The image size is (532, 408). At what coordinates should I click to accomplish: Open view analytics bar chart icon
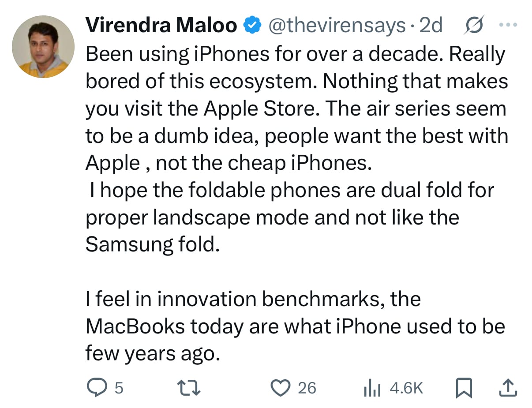coord(372,388)
